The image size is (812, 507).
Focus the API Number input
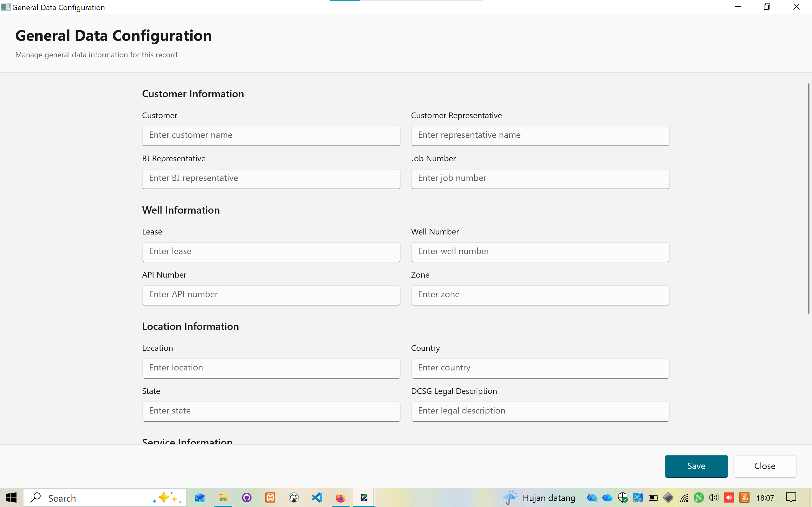[x=271, y=295]
